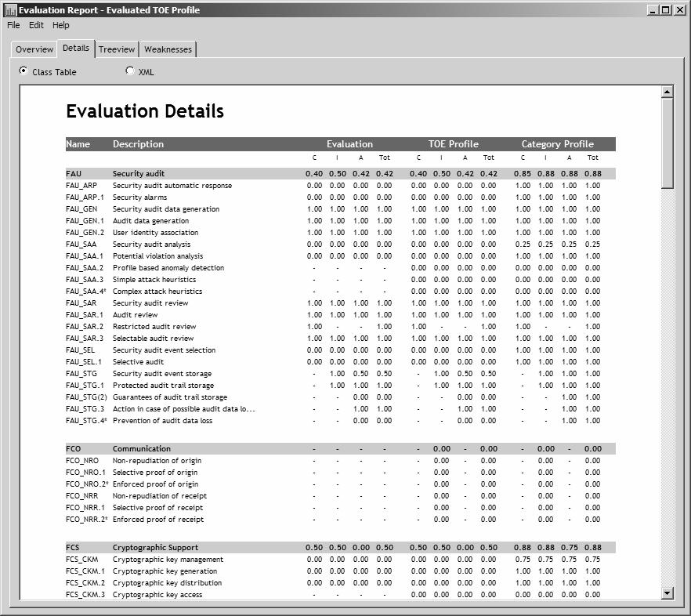
Task: Click Cryptographic key generation description
Action: point(165,571)
